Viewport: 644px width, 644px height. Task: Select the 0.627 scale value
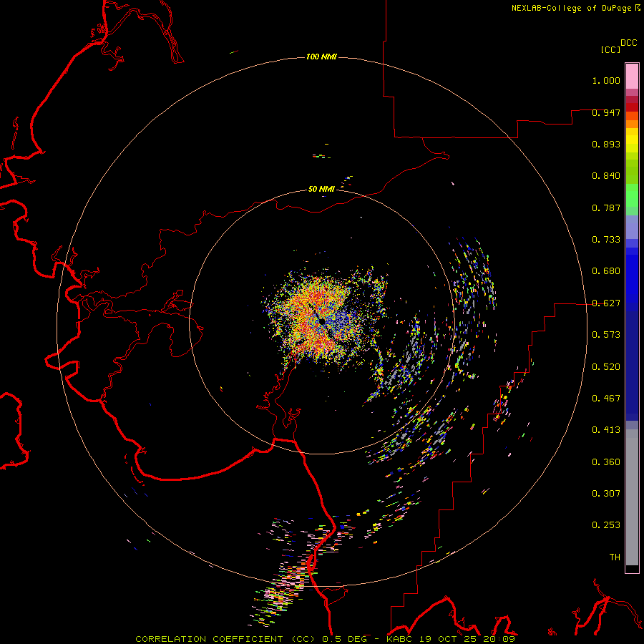tap(606, 303)
